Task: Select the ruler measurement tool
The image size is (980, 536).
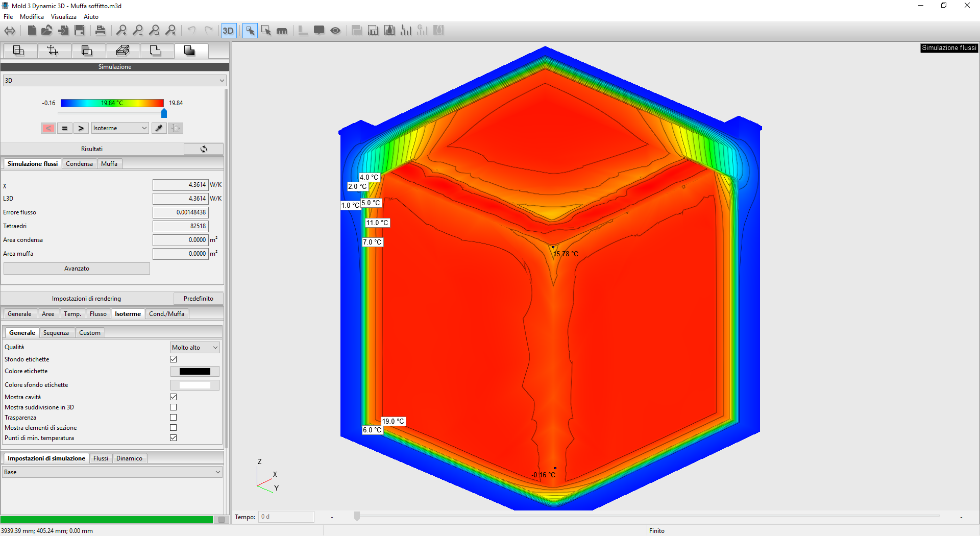Action: [282, 31]
